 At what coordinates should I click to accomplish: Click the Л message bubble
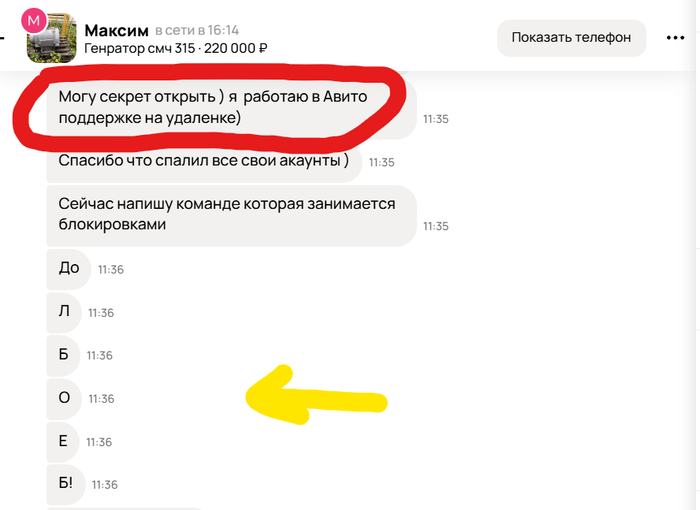pyautogui.click(x=64, y=312)
